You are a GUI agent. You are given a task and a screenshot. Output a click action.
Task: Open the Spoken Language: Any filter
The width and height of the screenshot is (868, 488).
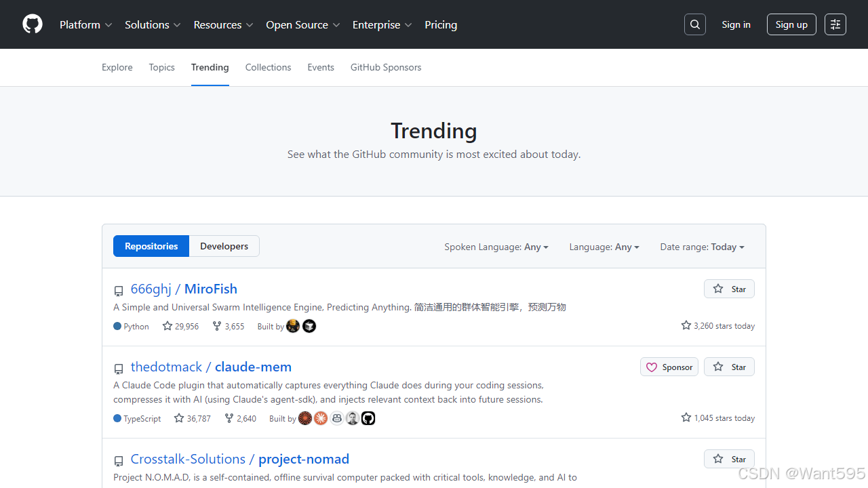pyautogui.click(x=496, y=247)
